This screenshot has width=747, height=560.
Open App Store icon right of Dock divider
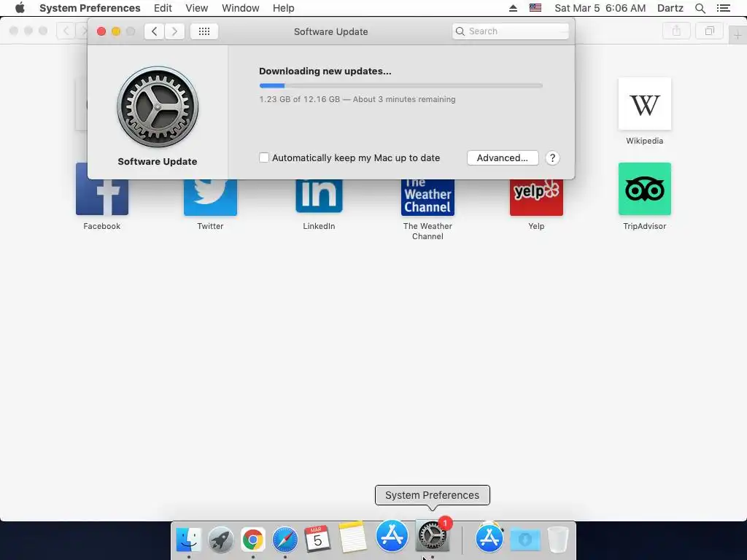pos(489,538)
